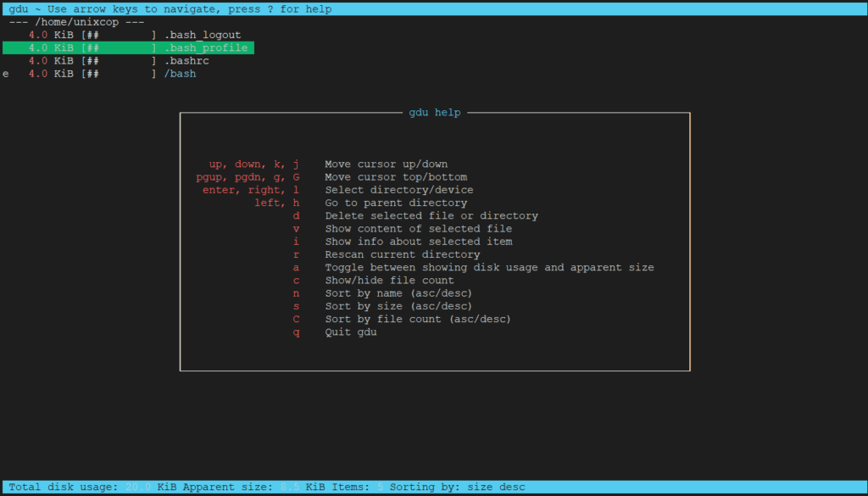The image size is (868, 496).
Task: Click 'Move cursor up/down' help line
Action: coord(386,164)
